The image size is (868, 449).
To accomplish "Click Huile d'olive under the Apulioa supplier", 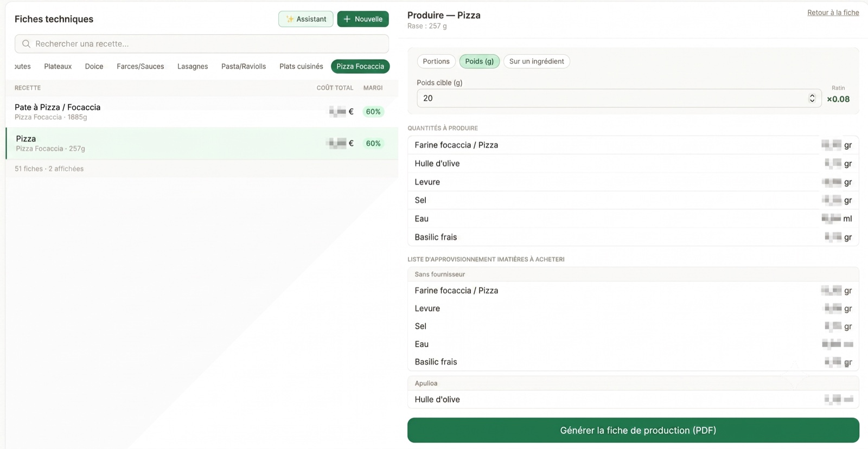I will click(x=633, y=400).
